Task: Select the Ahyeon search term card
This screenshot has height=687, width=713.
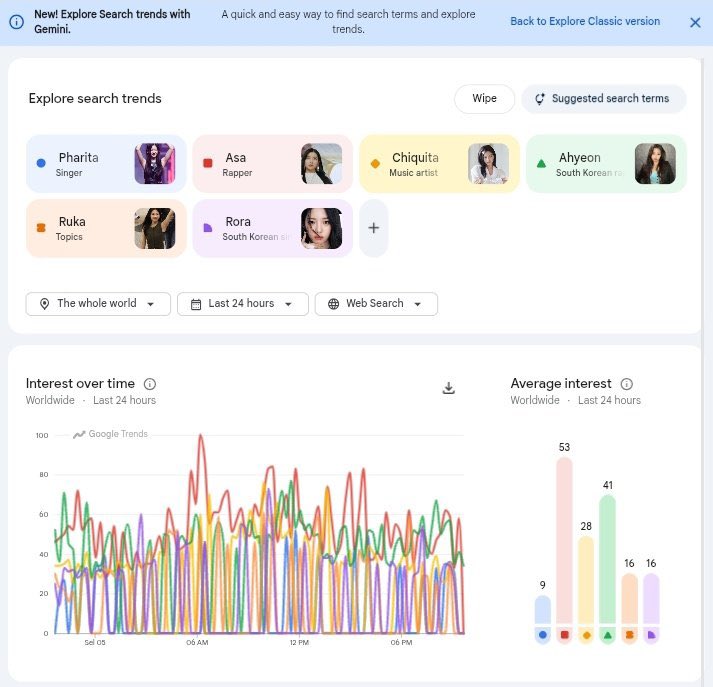Action: click(x=606, y=164)
